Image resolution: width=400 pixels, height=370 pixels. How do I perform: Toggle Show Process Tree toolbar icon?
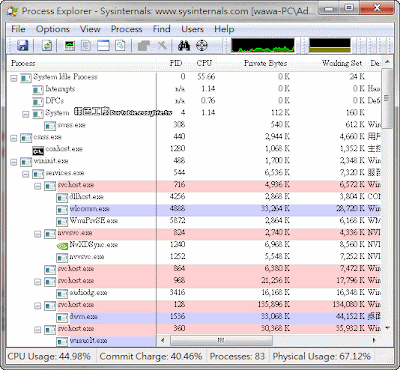[86, 45]
